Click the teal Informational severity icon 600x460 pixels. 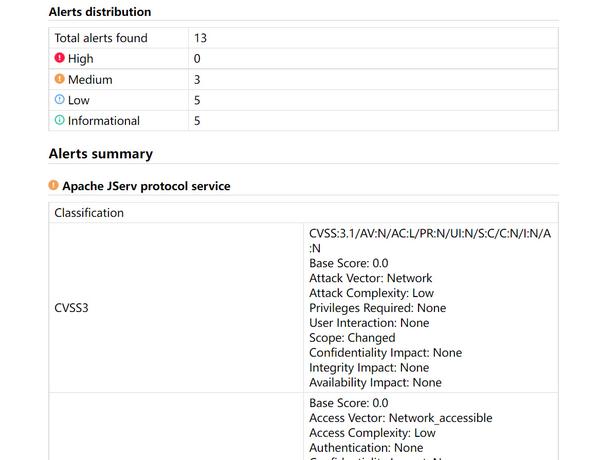[x=59, y=121]
